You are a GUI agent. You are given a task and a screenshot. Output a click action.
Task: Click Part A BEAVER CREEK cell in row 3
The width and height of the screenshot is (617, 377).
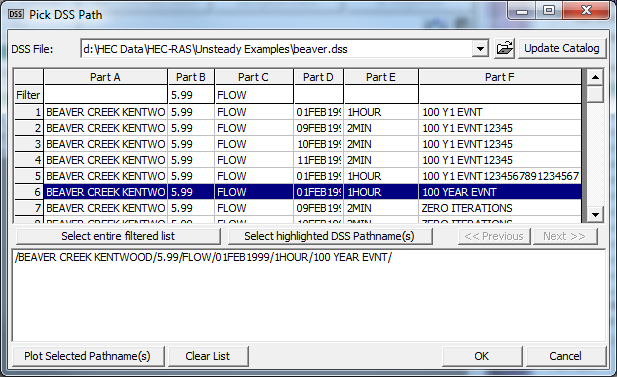pyautogui.click(x=105, y=144)
